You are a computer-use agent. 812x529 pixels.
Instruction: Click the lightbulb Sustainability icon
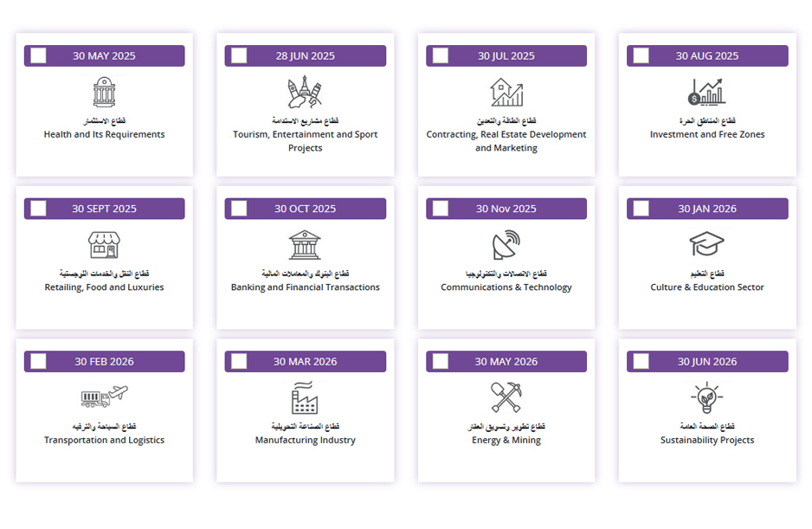tap(707, 398)
